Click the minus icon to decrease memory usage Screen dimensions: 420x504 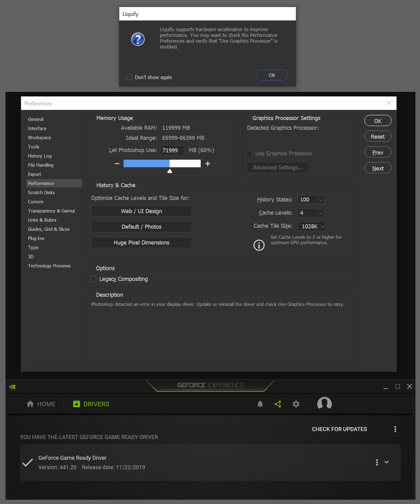117,164
